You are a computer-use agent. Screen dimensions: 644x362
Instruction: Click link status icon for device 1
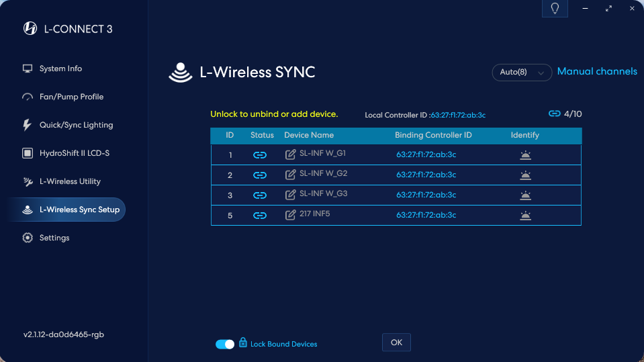click(260, 155)
